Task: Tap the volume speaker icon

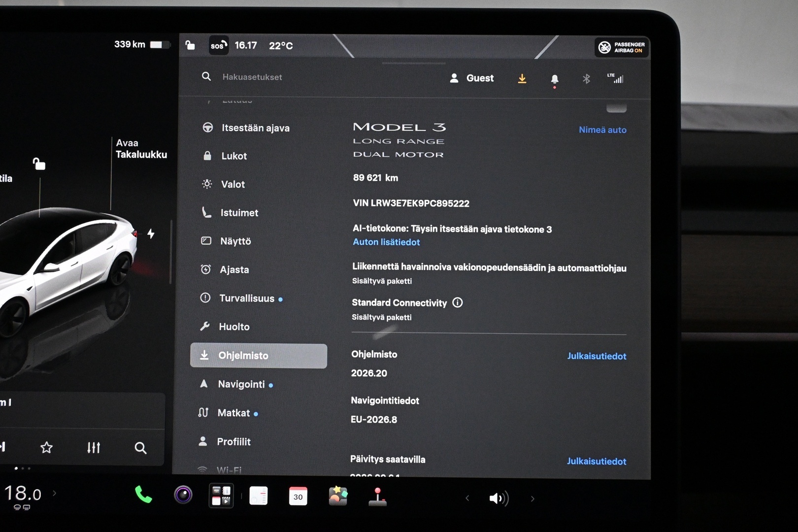Action: (x=499, y=499)
